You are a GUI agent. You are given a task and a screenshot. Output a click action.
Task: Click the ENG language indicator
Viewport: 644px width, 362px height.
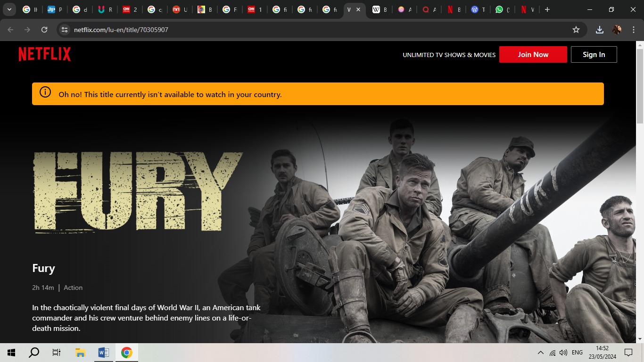tap(577, 353)
